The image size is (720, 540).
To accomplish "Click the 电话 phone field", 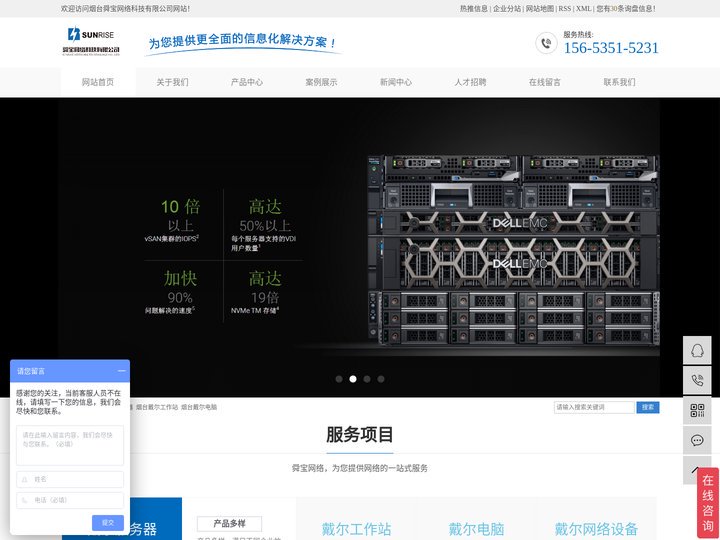I will pyautogui.click(x=70, y=500).
